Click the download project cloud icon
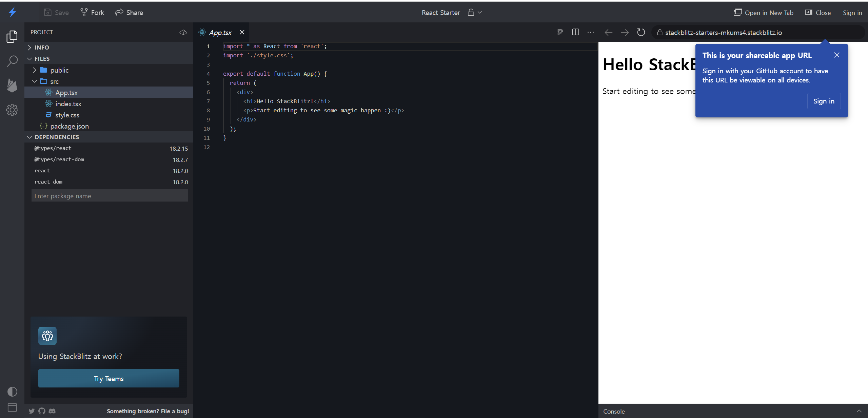Viewport: 868px width, 418px height. [183, 32]
